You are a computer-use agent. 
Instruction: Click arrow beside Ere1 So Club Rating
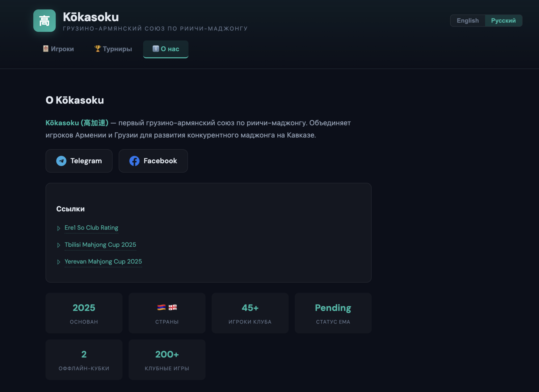[59, 228]
